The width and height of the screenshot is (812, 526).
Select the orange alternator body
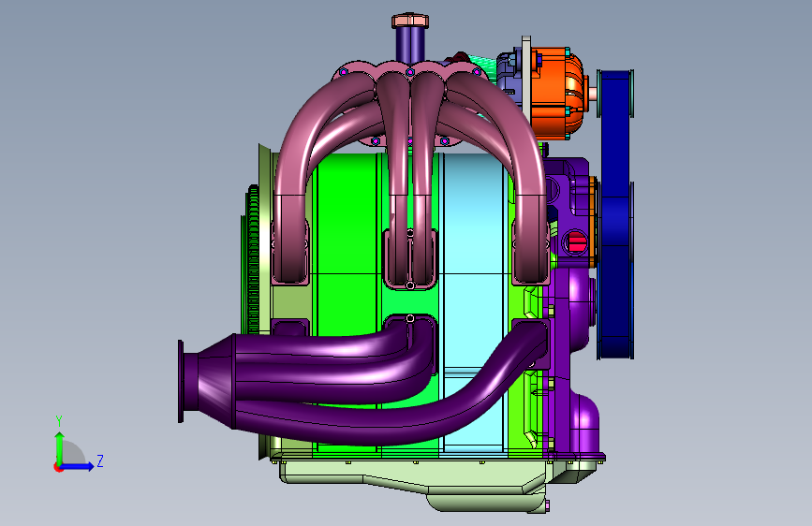[558, 94]
